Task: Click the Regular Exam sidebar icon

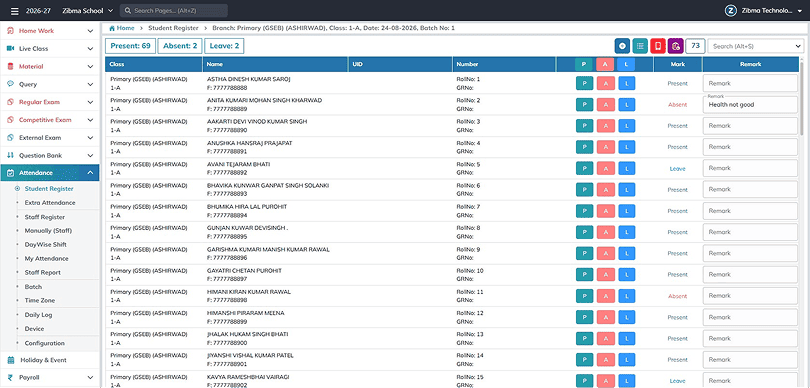Action: [x=10, y=102]
